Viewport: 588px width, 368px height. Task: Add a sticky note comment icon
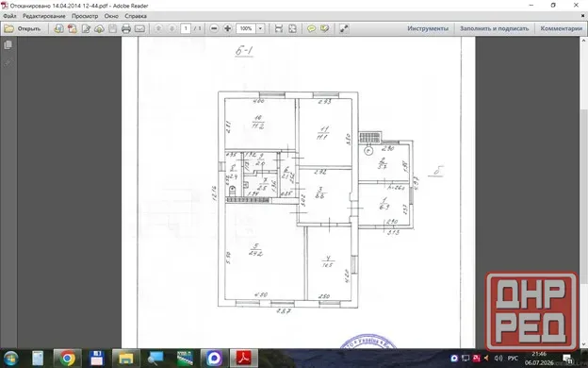point(311,28)
